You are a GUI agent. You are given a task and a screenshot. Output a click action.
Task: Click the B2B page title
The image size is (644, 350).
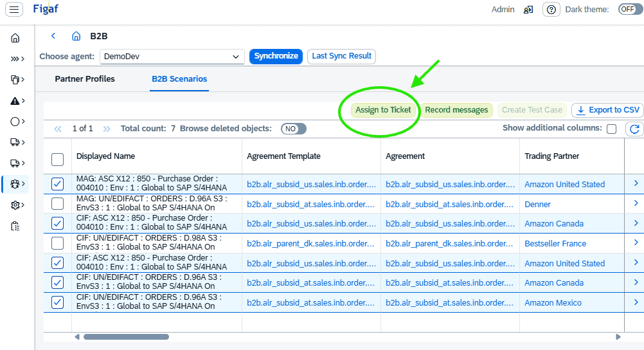pos(98,36)
